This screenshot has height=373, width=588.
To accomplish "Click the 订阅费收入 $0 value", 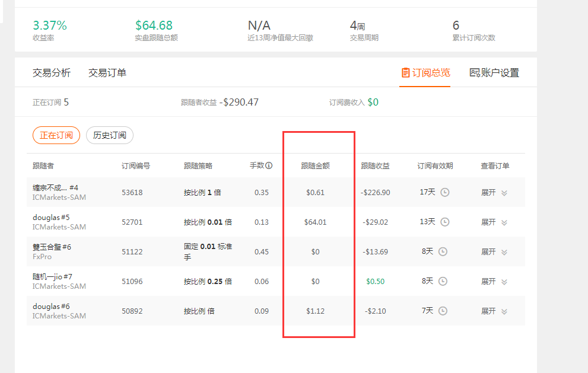I will (x=373, y=103).
